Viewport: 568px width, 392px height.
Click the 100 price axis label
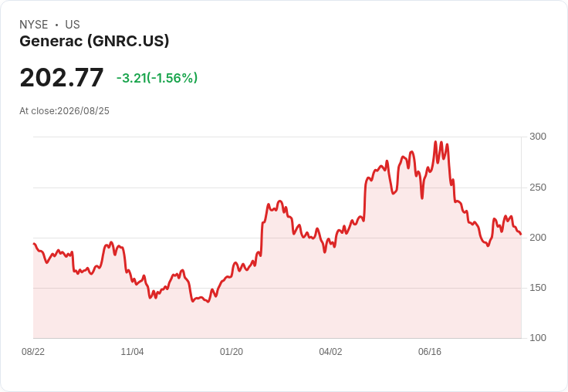click(538, 338)
